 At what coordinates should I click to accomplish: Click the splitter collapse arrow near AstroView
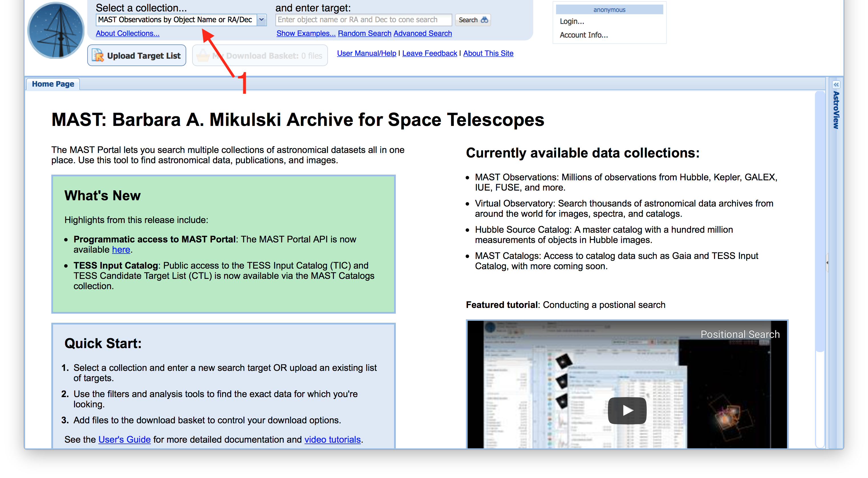[x=827, y=262]
